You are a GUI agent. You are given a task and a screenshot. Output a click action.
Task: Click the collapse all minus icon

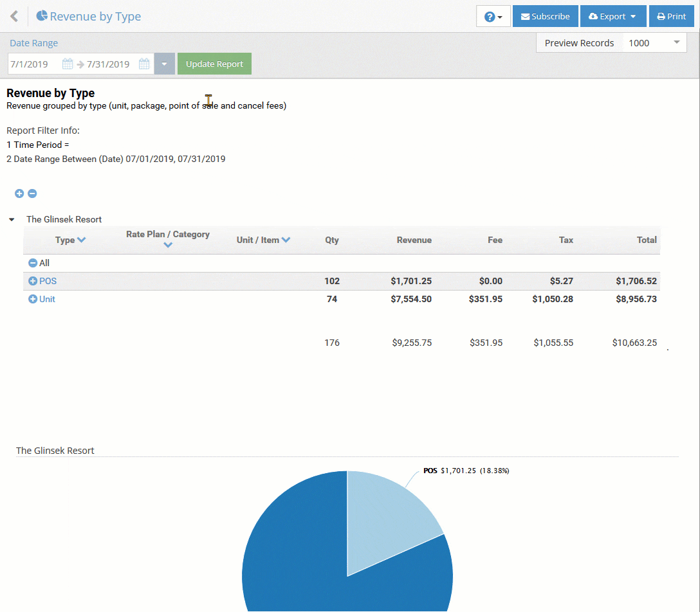click(x=32, y=194)
